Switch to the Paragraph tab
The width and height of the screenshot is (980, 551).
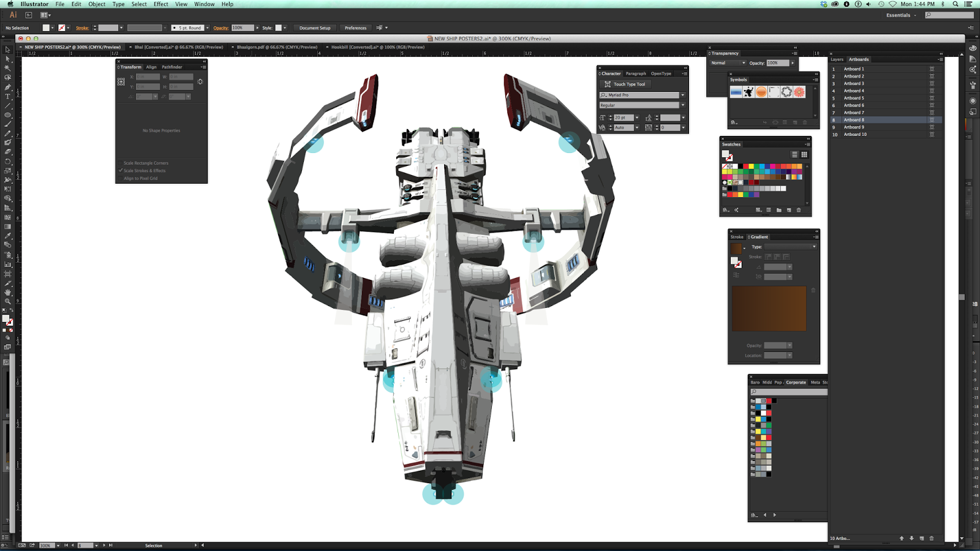click(x=636, y=73)
